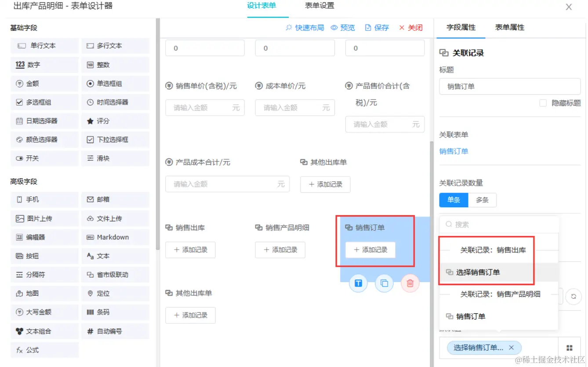Choose 销售订单 under 关联记录：销售产品明细

coord(499,316)
